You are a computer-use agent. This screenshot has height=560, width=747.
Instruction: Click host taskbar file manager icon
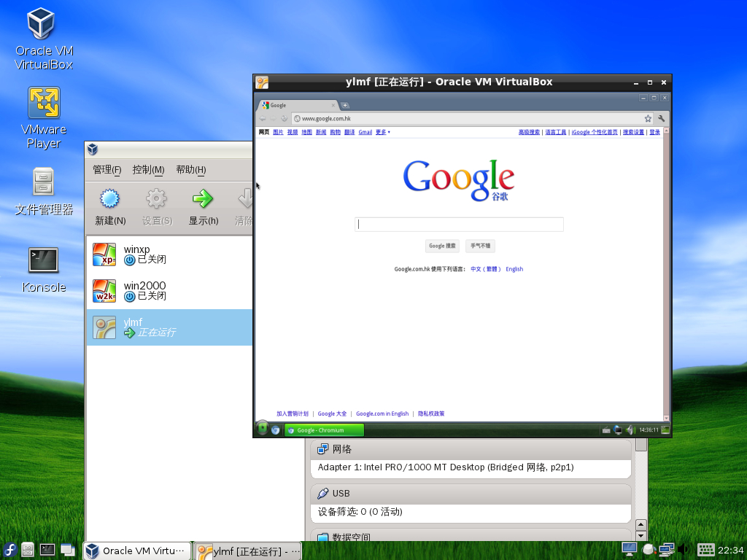pos(28,551)
